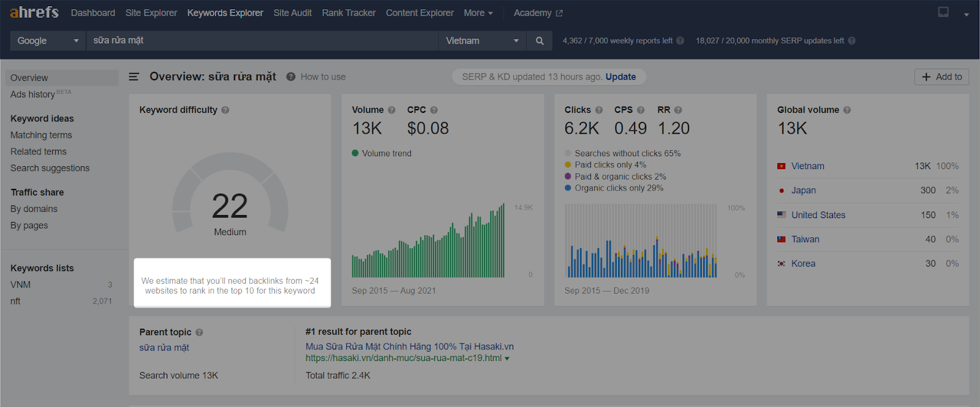Open Traffic share By pages

pyautogui.click(x=29, y=226)
